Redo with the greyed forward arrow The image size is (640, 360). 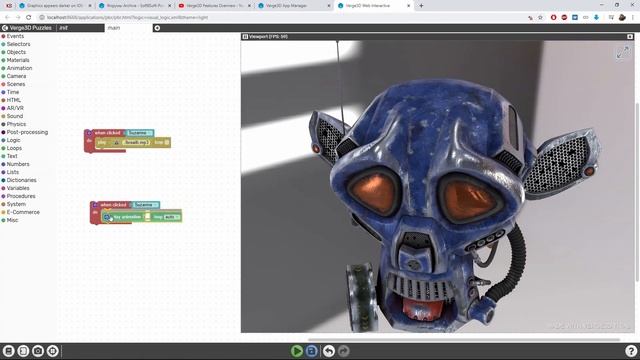344,351
